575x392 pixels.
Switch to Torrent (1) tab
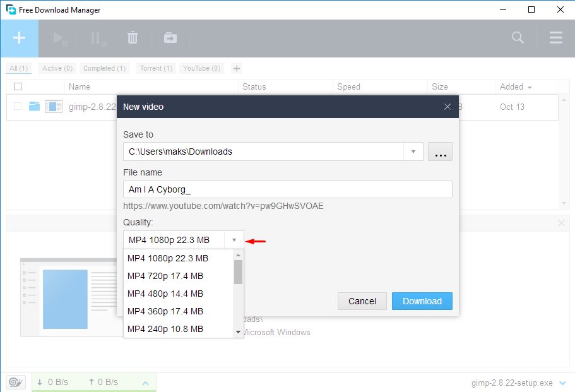(156, 68)
